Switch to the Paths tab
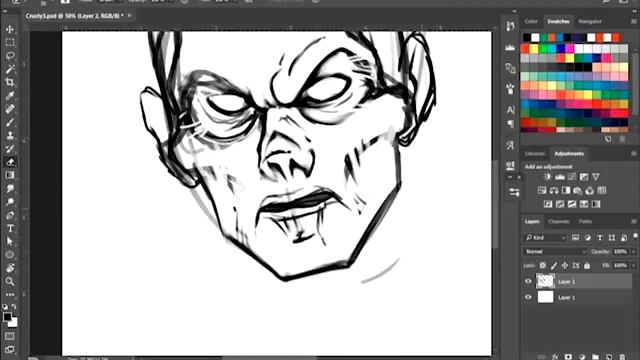Viewport: 640px width, 360px height. pyautogui.click(x=585, y=221)
